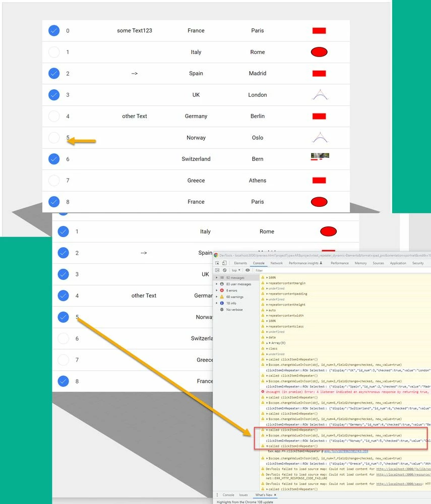Check the lower list checkbox for row 6
The image size is (431, 504).
pyautogui.click(x=64, y=339)
